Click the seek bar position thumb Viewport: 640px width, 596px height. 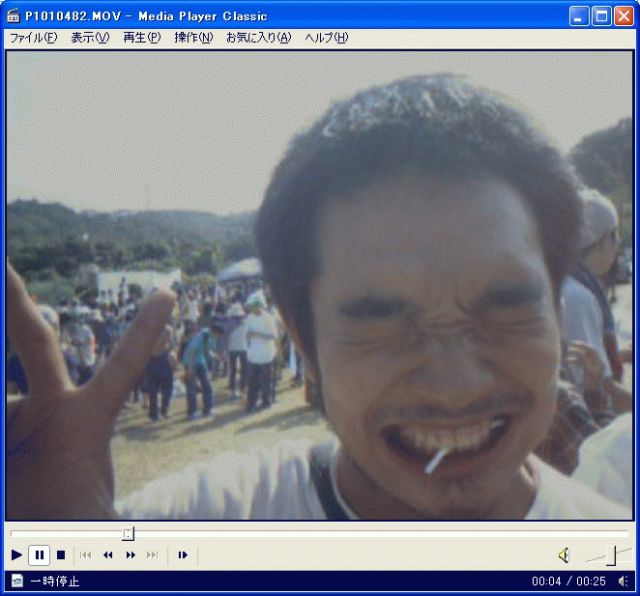tap(128, 533)
